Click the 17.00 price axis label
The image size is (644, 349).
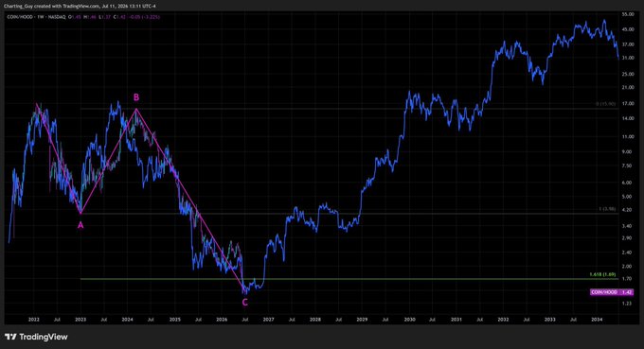coord(628,104)
